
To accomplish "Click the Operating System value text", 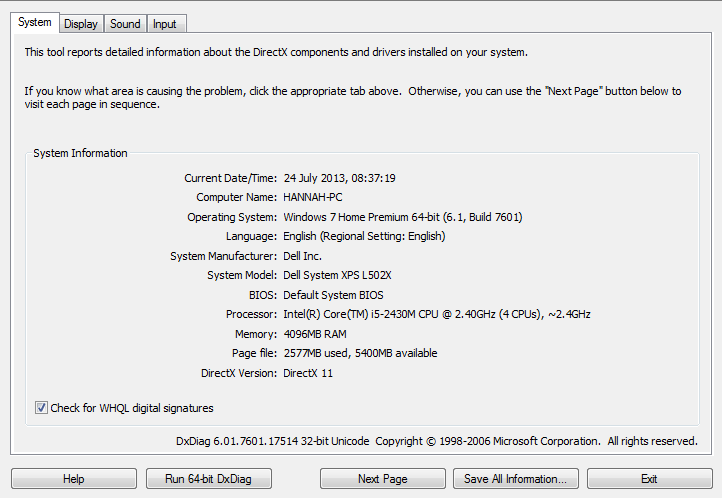I will point(402,217).
